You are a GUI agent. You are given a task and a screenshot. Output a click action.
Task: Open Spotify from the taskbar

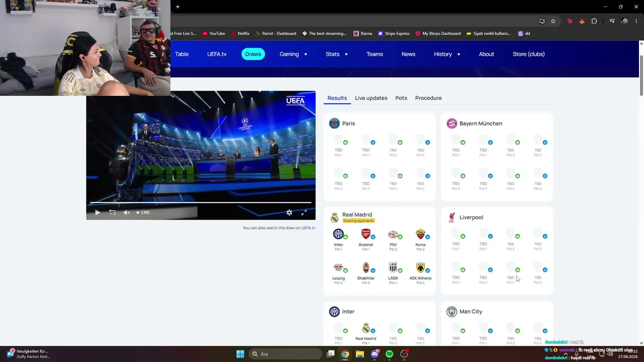pyautogui.click(x=389, y=354)
